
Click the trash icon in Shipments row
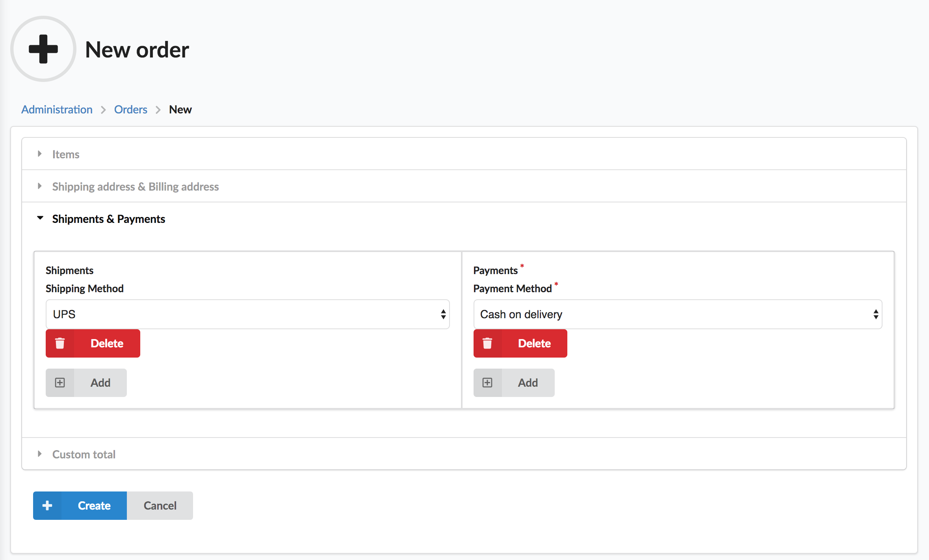pos(60,343)
